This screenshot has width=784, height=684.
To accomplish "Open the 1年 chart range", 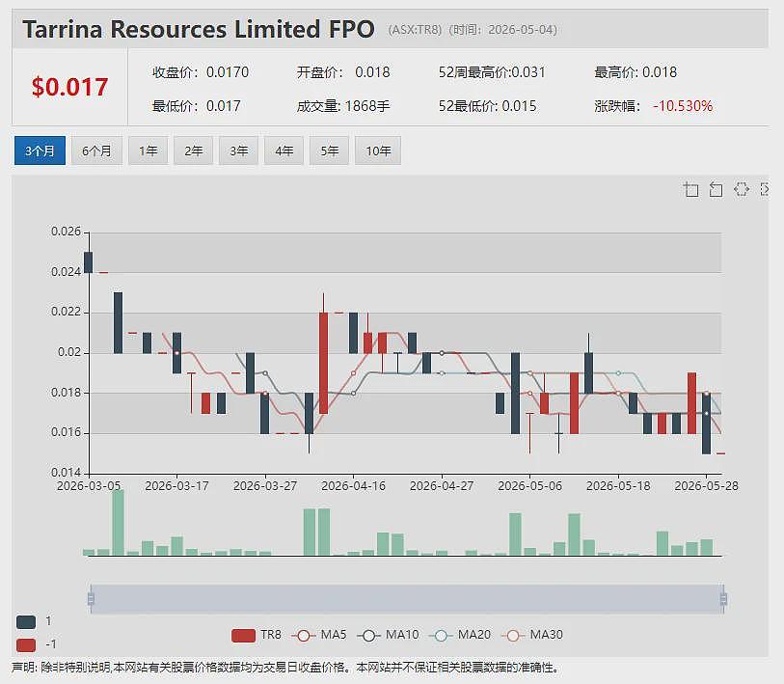I will coord(148,150).
